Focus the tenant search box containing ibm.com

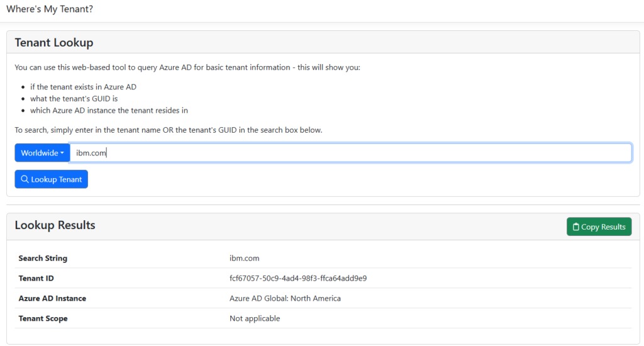(x=350, y=153)
